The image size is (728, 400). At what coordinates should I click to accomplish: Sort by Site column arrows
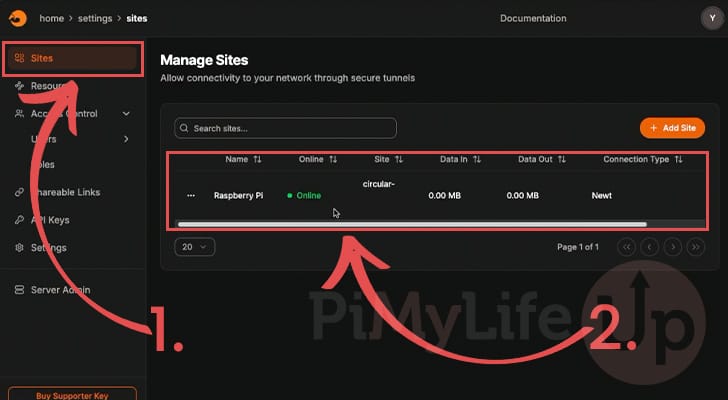coord(399,159)
